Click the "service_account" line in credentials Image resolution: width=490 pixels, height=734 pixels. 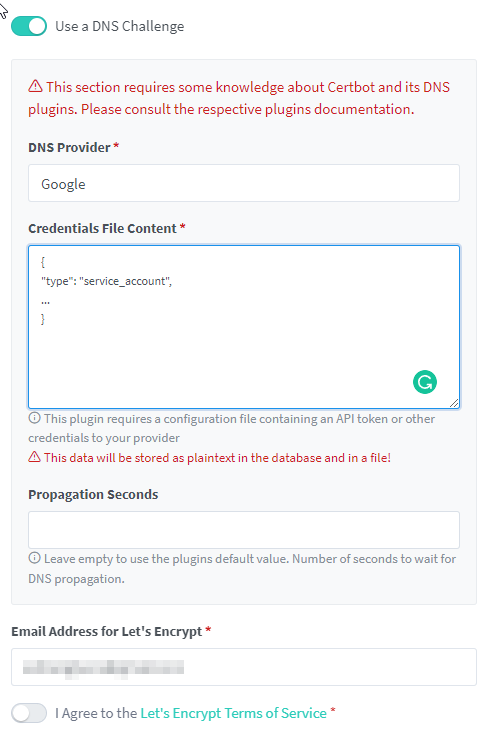click(107, 281)
